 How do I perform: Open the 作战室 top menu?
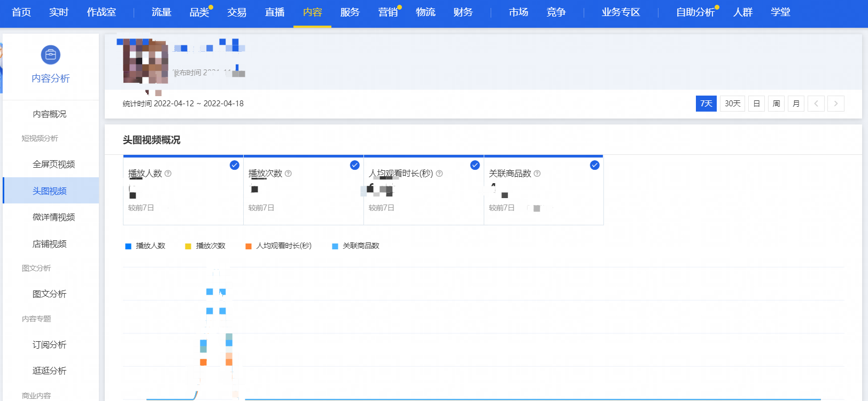(x=102, y=12)
